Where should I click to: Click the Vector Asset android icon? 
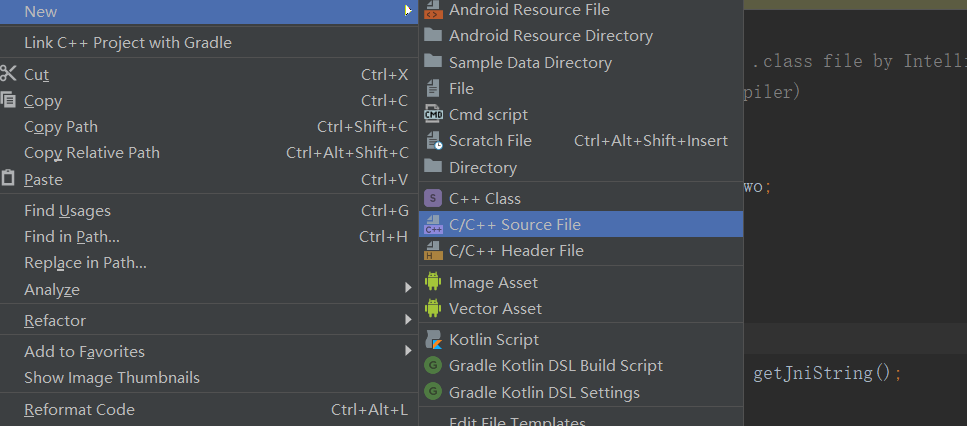pyautogui.click(x=434, y=308)
